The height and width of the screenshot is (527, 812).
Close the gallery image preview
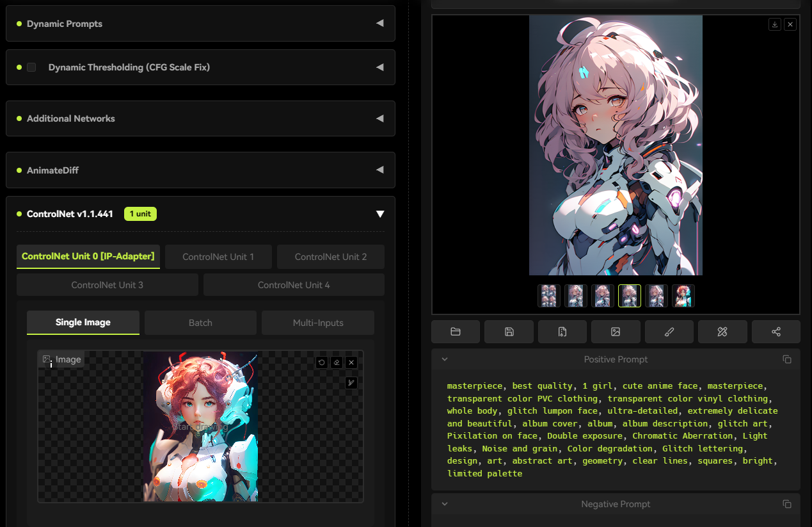click(x=790, y=24)
